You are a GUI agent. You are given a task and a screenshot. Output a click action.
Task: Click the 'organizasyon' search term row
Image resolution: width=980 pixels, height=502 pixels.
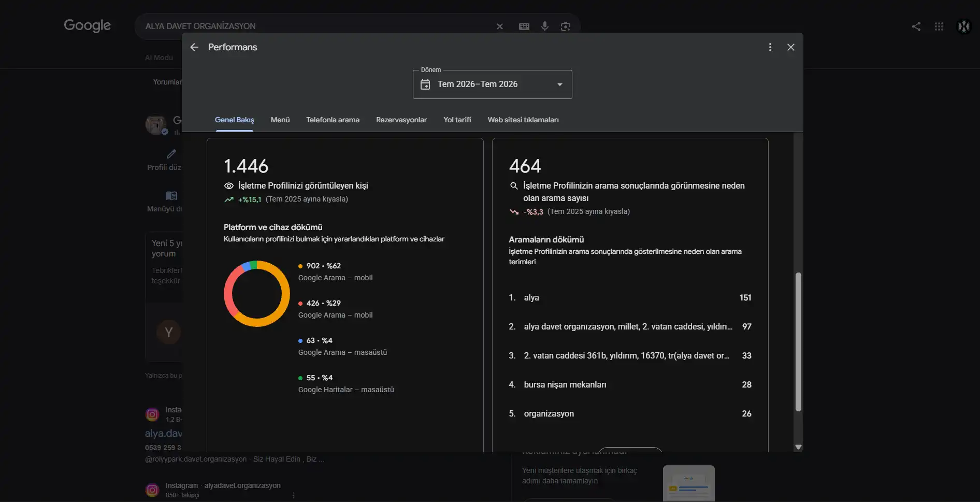(x=630, y=414)
